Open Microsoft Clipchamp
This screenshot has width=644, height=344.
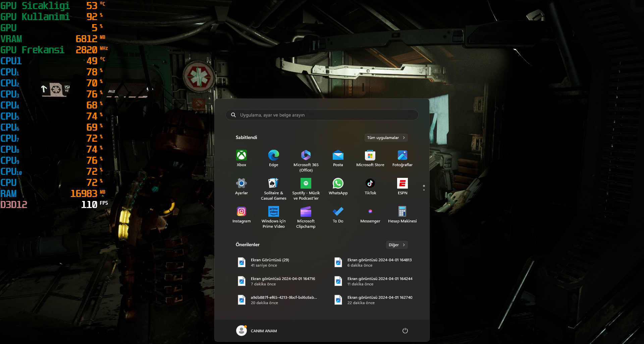click(306, 217)
